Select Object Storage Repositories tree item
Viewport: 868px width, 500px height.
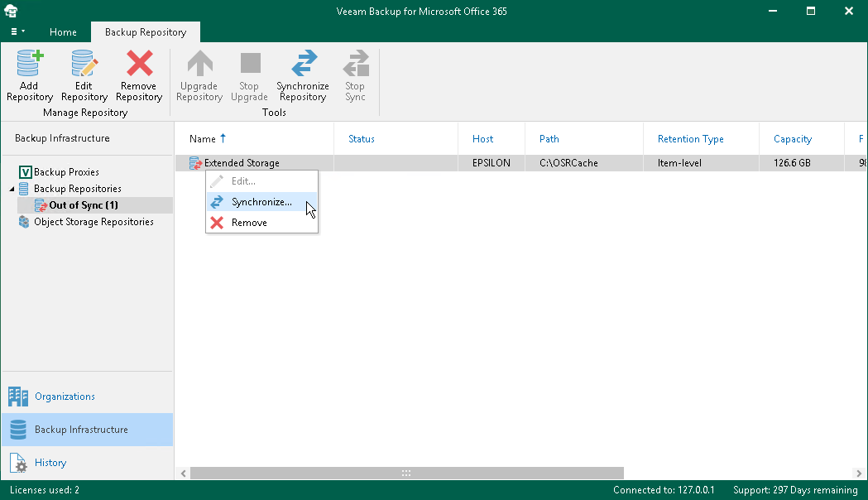[94, 222]
